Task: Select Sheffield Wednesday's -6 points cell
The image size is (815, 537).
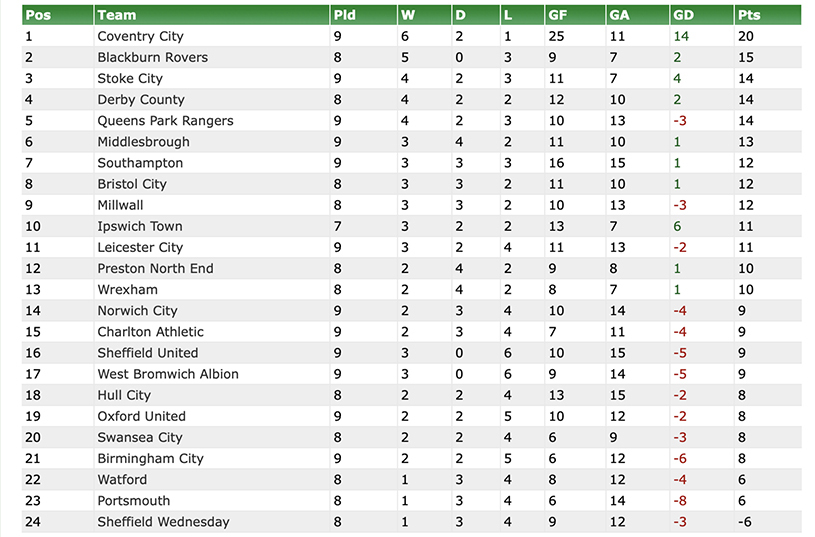Action: [x=744, y=521]
